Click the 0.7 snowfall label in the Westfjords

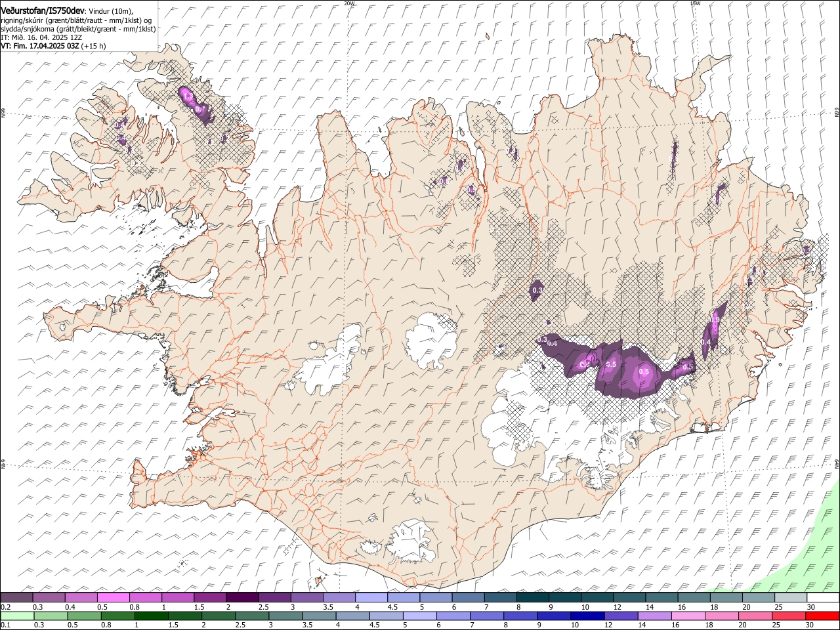201,109
